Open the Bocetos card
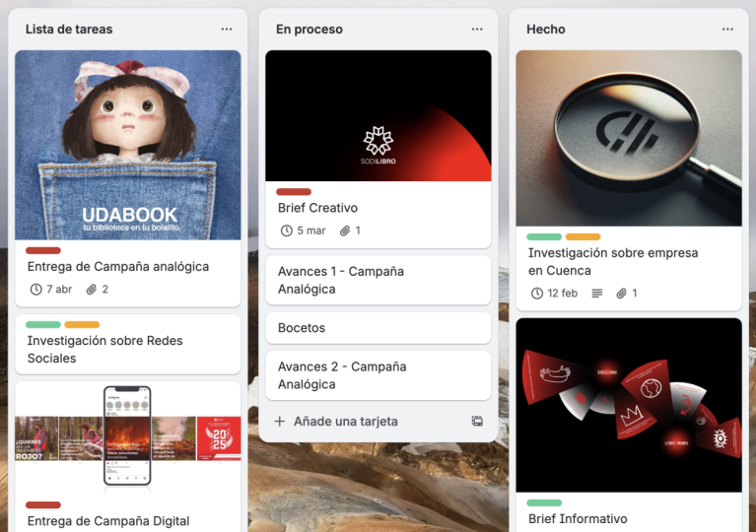Image resolution: width=756 pixels, height=532 pixels. click(x=378, y=328)
